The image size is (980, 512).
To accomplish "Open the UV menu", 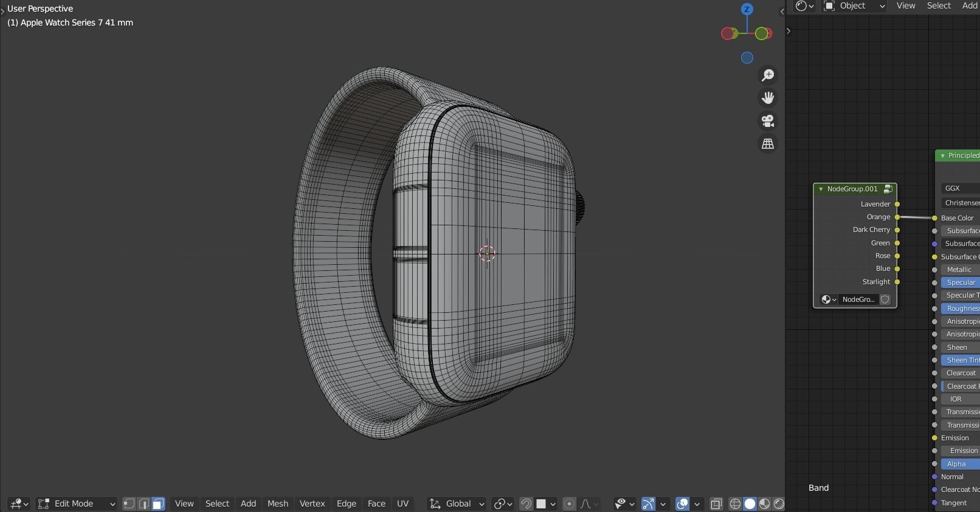I will [x=402, y=503].
